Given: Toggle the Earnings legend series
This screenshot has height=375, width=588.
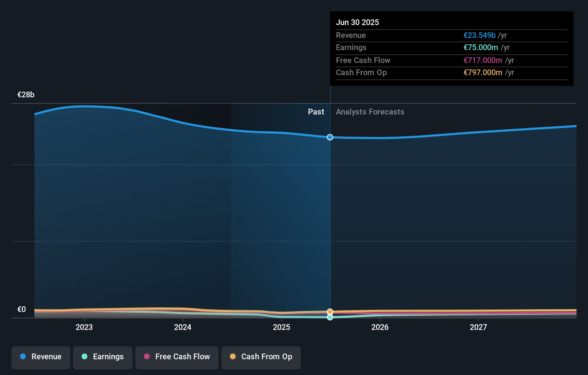Looking at the screenshot, I should click(x=103, y=357).
